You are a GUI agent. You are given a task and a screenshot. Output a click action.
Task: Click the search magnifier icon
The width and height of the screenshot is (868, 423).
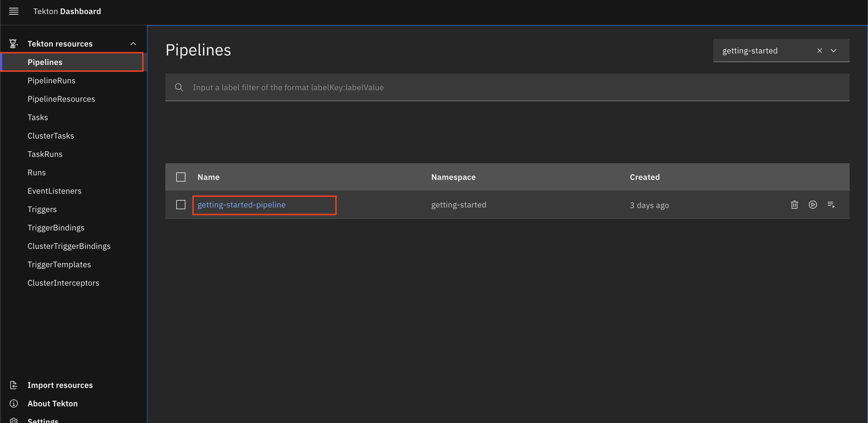click(179, 87)
